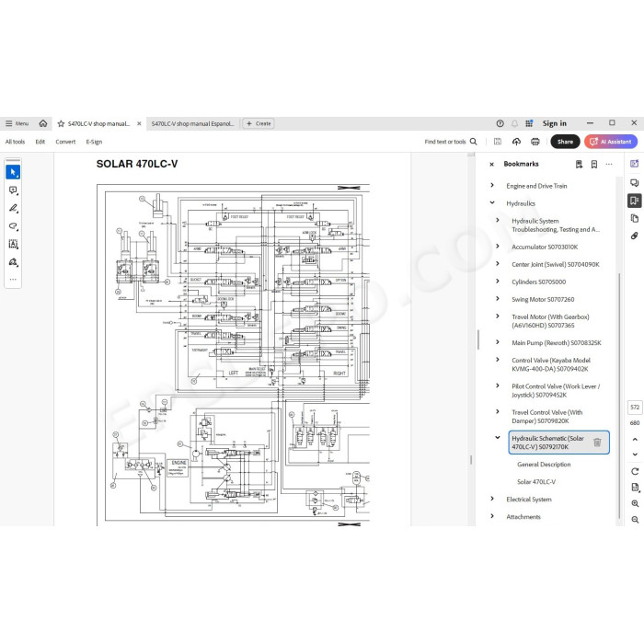Select the arrow selection tool
The height and width of the screenshot is (644, 644).
click(13, 172)
